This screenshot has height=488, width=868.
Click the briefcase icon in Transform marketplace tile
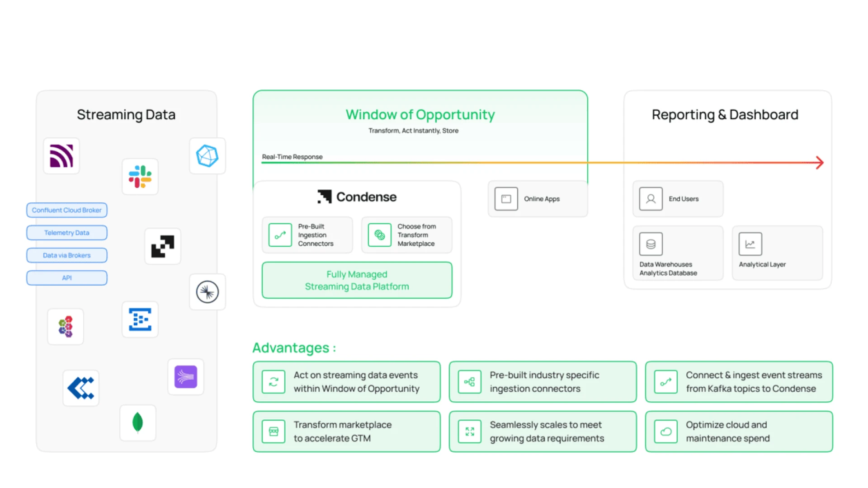(273, 431)
